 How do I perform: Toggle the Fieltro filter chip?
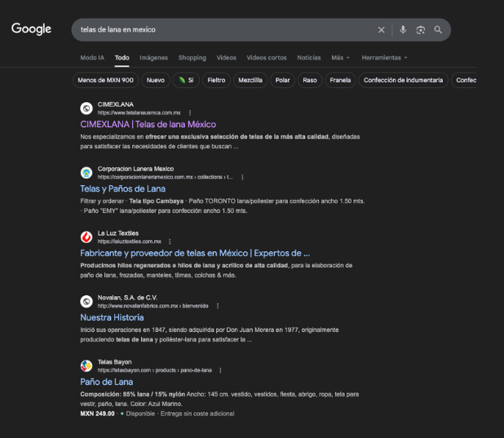[x=216, y=80]
